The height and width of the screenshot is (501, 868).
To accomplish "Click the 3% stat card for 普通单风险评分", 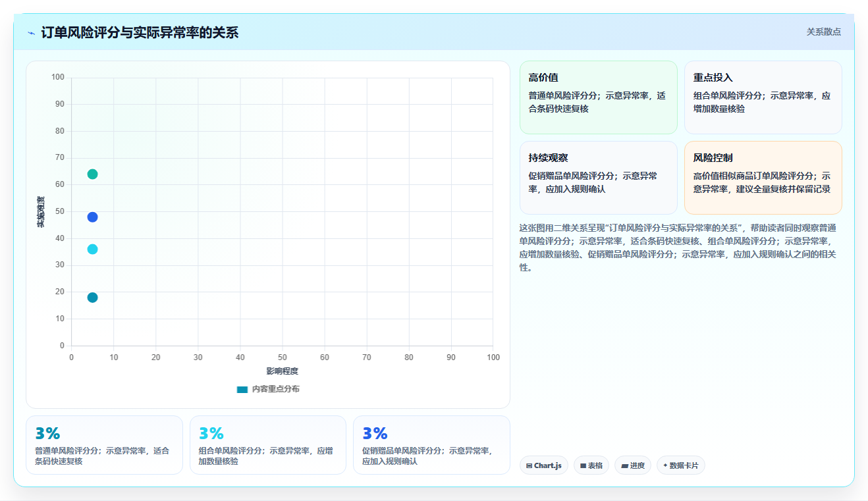I will pyautogui.click(x=104, y=445).
